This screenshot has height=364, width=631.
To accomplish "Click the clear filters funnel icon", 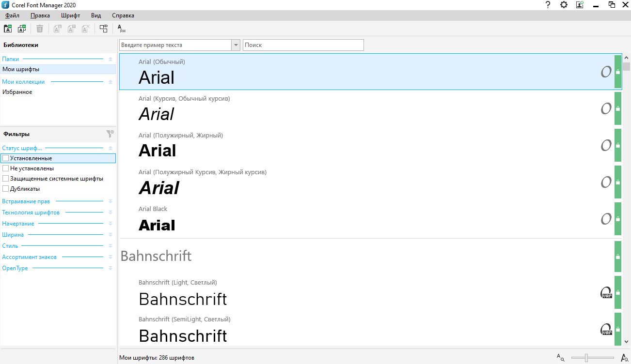I will coord(110,134).
